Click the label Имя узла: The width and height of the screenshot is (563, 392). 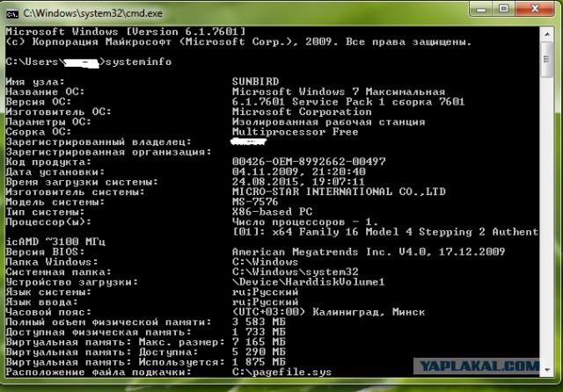click(35, 82)
